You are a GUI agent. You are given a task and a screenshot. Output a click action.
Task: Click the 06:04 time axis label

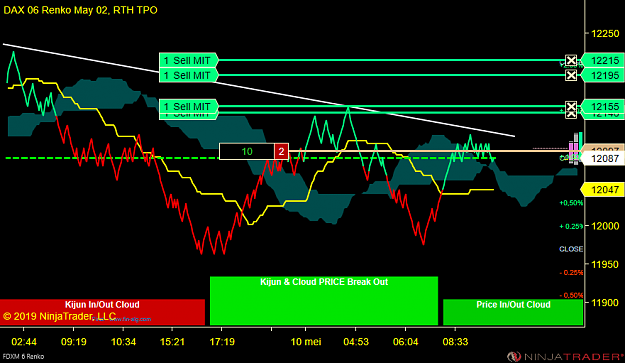405,342
